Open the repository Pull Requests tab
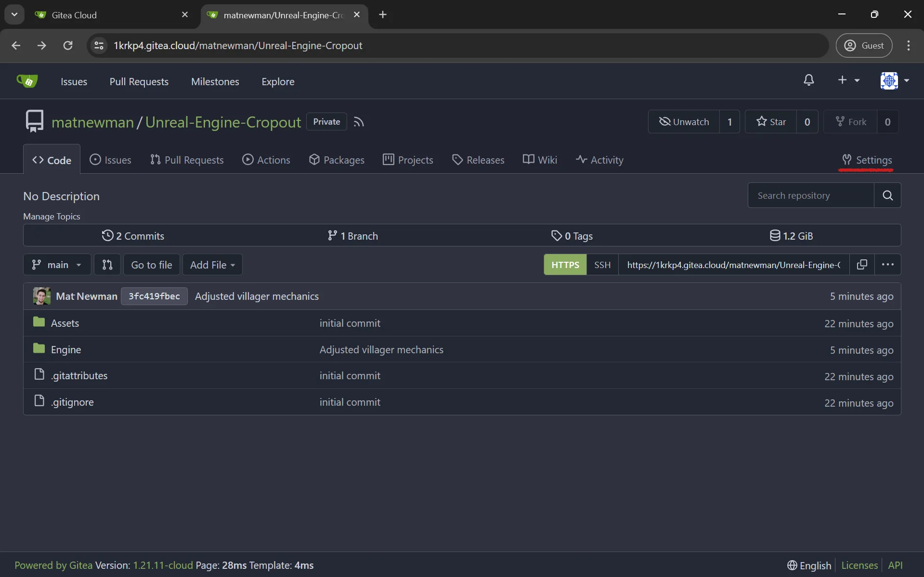This screenshot has height=577, width=924. 187,160
